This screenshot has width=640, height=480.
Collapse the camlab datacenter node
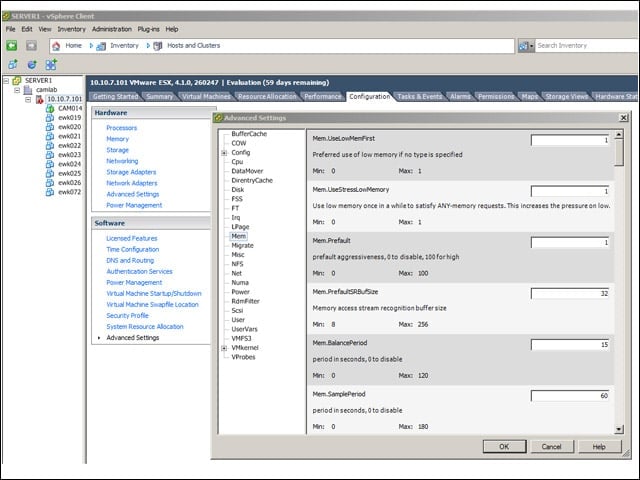pos(17,90)
